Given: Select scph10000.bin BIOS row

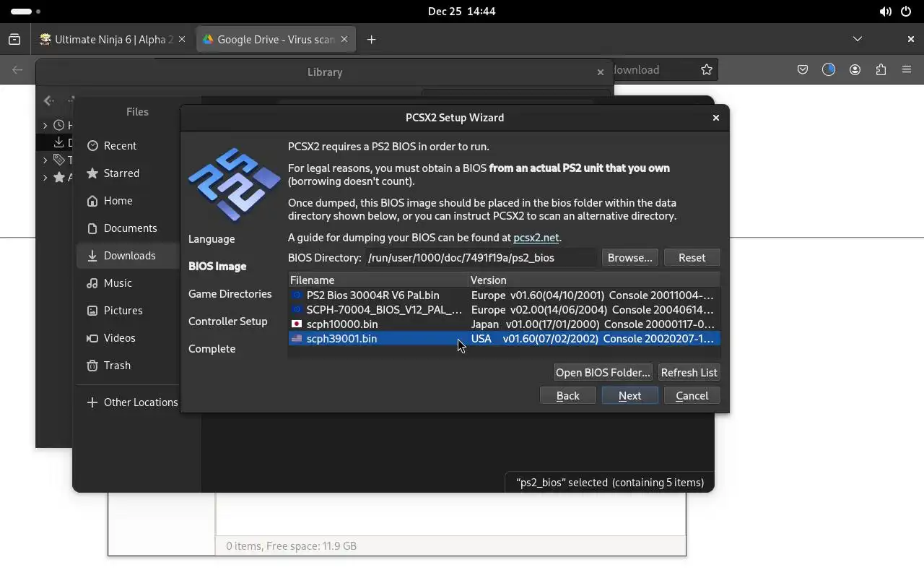Looking at the screenshot, I should pos(504,324).
